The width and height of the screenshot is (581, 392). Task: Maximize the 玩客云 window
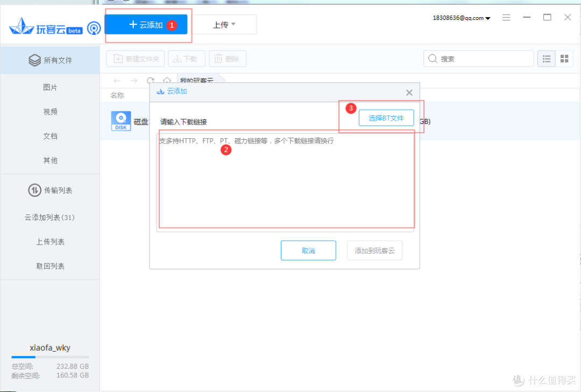(x=547, y=17)
